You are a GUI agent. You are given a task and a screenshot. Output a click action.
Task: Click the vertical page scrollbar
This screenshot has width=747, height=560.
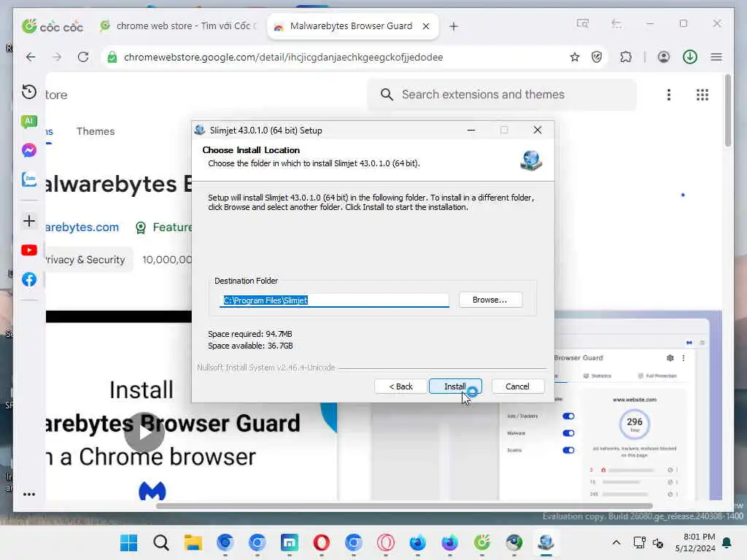pyautogui.click(x=727, y=111)
